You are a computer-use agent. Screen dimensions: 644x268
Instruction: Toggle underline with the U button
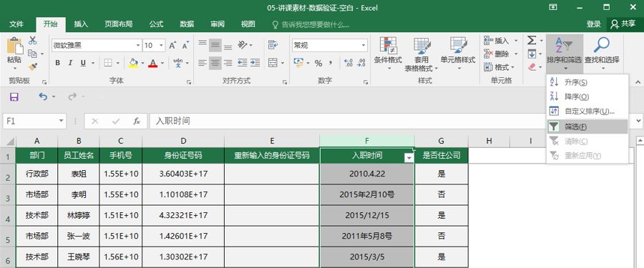pyautogui.click(x=83, y=63)
